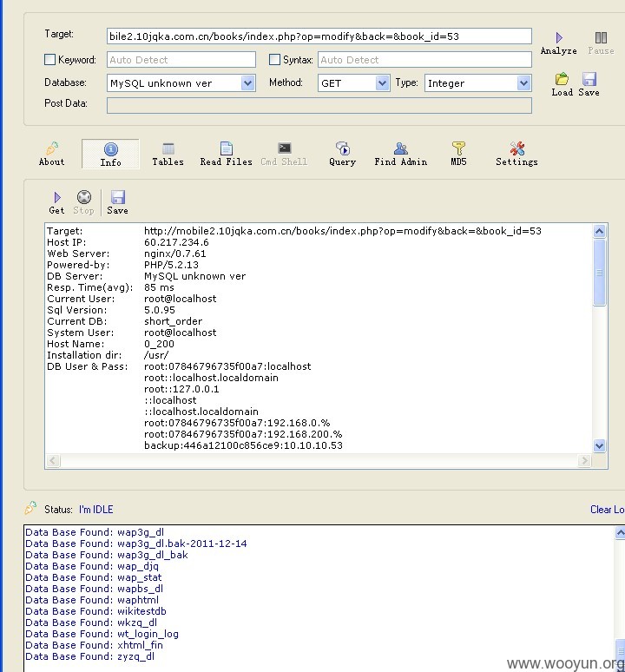625x672 pixels.
Task: Open the Cmd Shell section
Action: click(284, 154)
